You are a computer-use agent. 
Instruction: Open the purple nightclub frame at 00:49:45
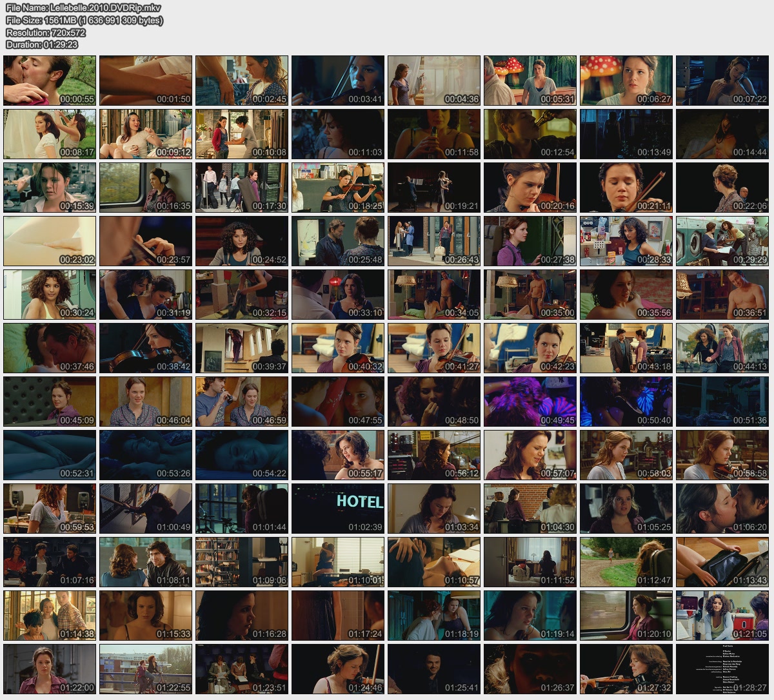[530, 402]
